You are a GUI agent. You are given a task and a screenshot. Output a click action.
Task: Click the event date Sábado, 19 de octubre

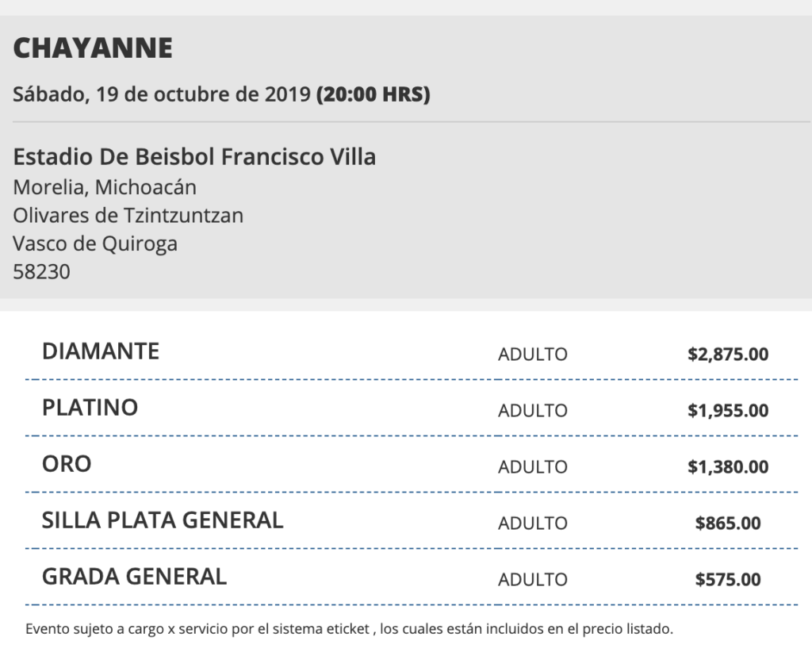point(163,94)
